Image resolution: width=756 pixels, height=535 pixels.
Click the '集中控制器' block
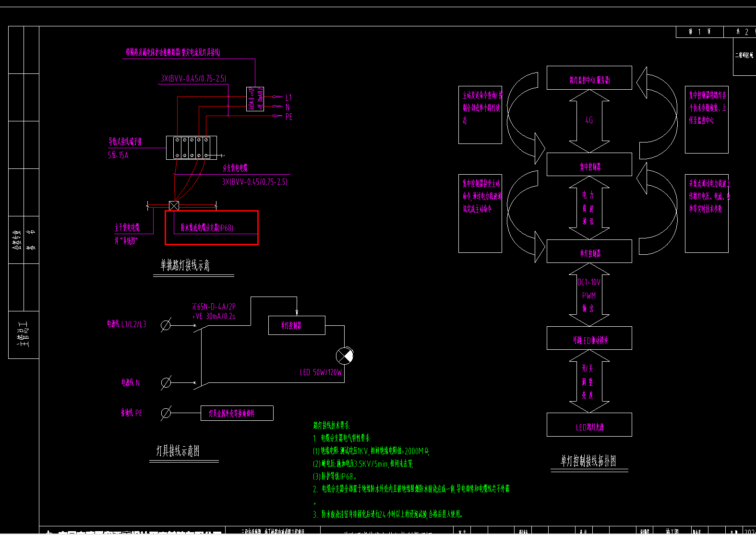589,165
